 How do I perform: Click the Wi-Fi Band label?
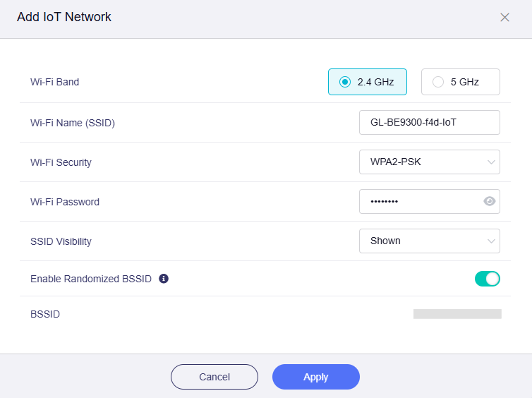pos(54,82)
